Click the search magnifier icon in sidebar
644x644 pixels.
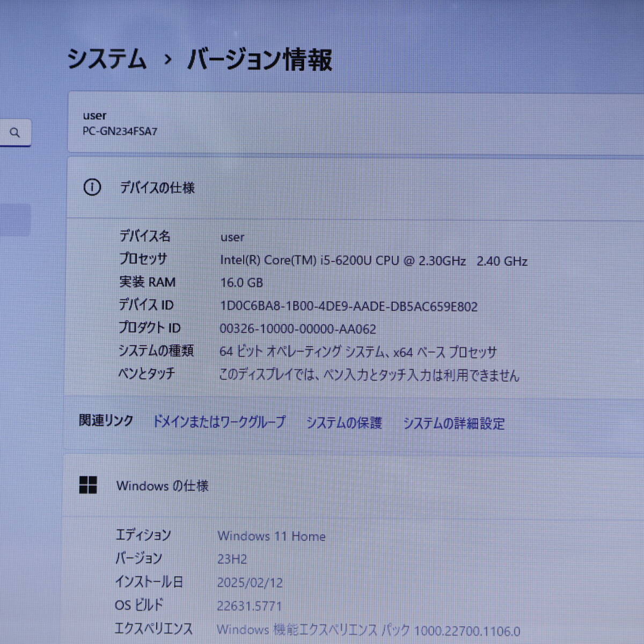[x=14, y=132]
